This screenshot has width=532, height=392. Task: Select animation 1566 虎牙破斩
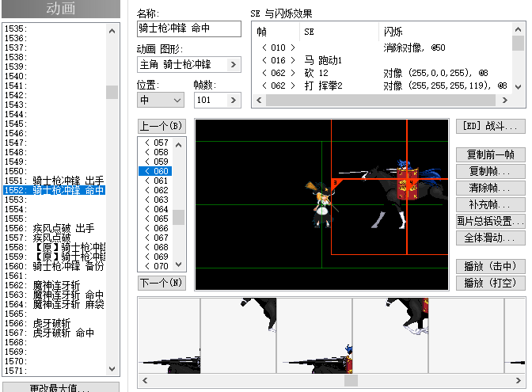tap(55, 323)
